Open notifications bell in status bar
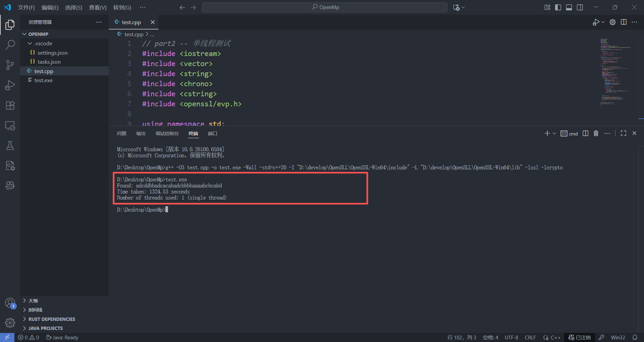 [635, 337]
